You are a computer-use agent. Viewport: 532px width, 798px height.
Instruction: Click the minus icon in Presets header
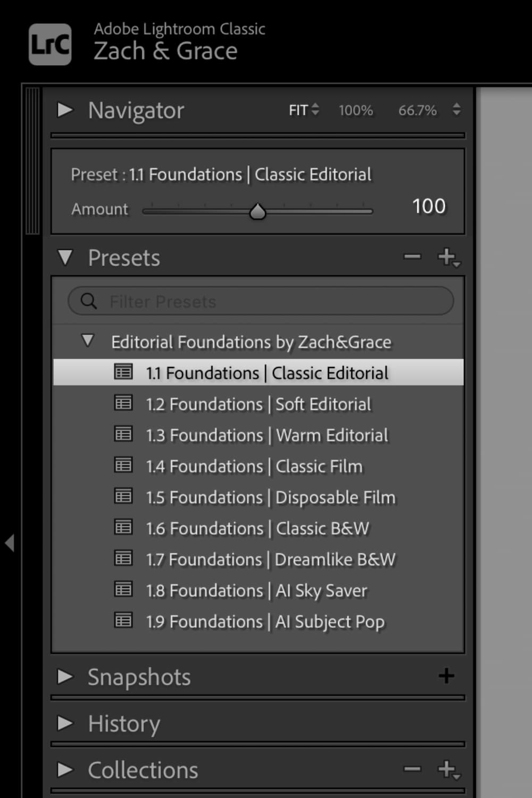click(x=412, y=257)
